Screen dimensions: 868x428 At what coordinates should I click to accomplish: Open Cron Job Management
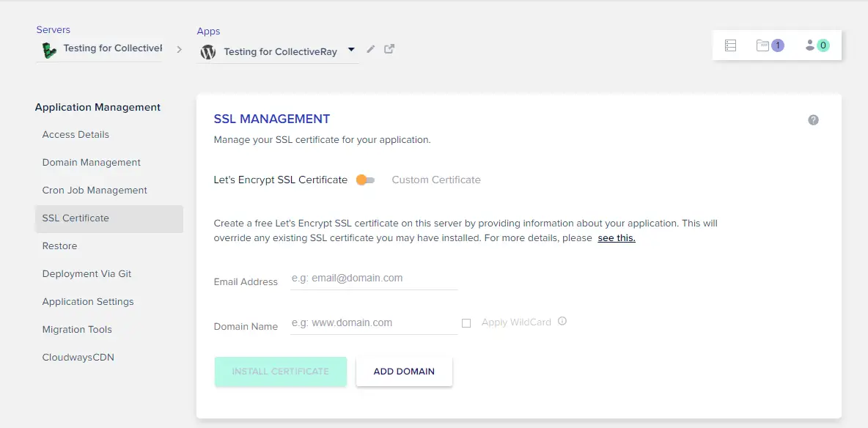(95, 190)
